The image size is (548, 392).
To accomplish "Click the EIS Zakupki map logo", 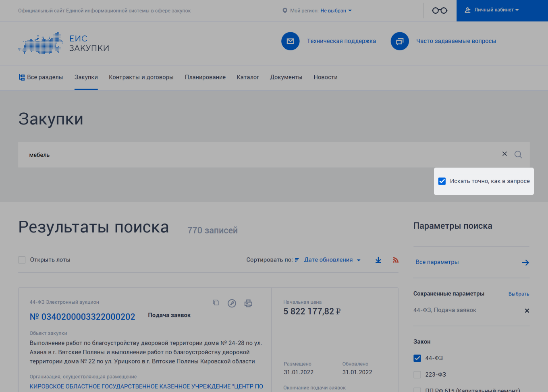I will tap(40, 43).
